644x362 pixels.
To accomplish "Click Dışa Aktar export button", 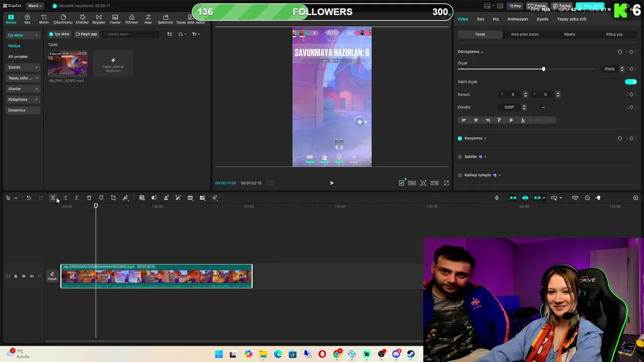I will [x=590, y=6].
